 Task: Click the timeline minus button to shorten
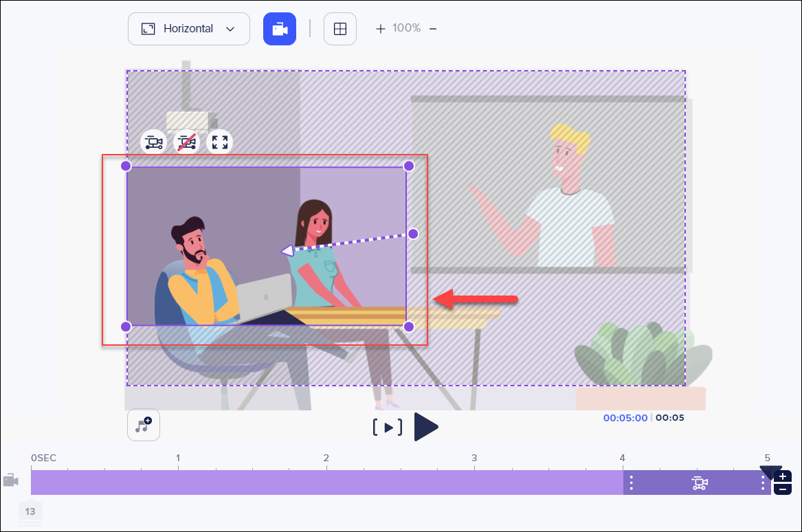pyautogui.click(x=783, y=489)
